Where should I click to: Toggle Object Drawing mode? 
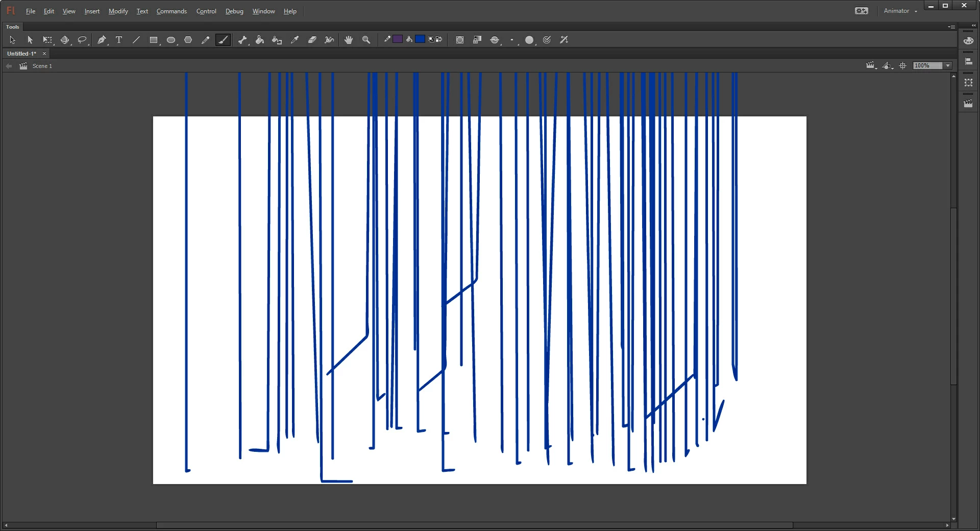click(460, 40)
